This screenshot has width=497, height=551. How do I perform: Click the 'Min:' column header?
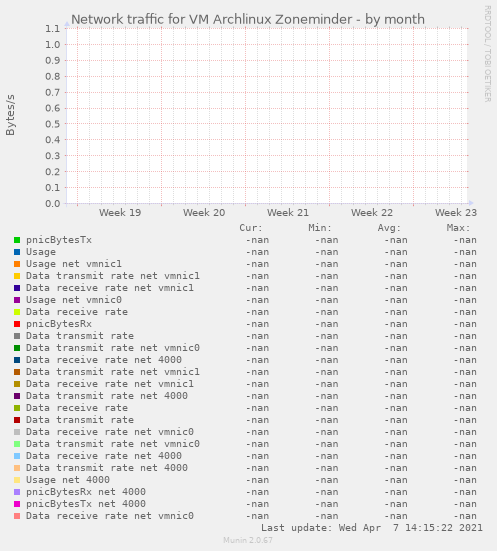coord(320,228)
